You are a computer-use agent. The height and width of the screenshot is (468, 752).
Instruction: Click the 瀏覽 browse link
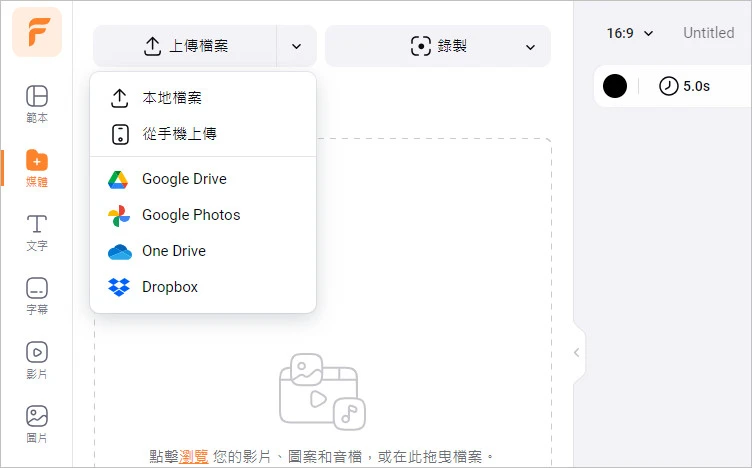[193, 456]
